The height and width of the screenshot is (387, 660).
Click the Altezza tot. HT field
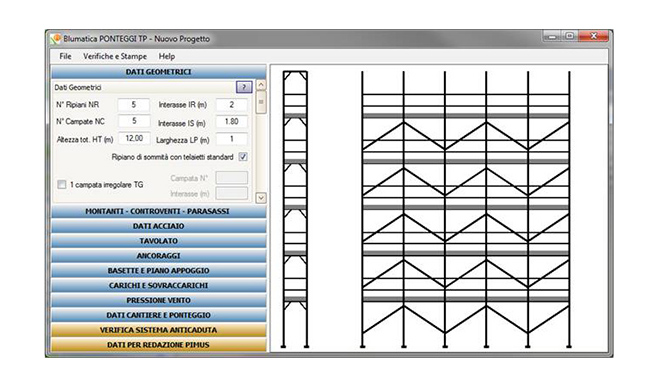tap(134, 139)
